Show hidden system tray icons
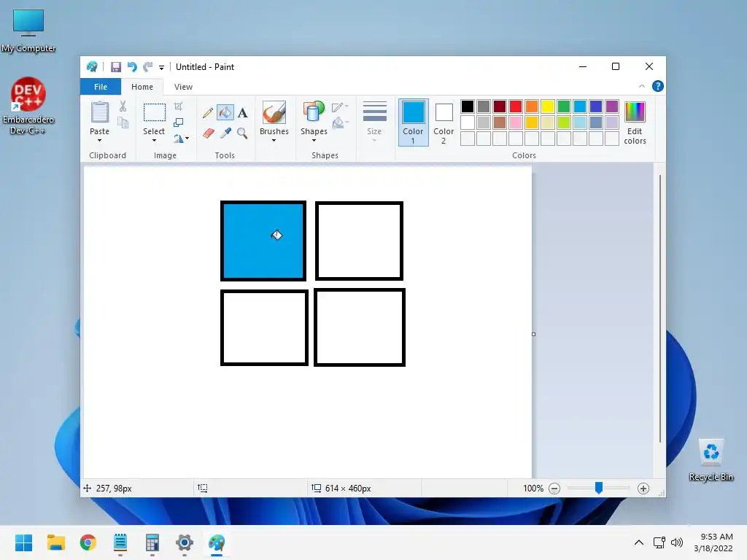747x560 pixels. coord(639,542)
